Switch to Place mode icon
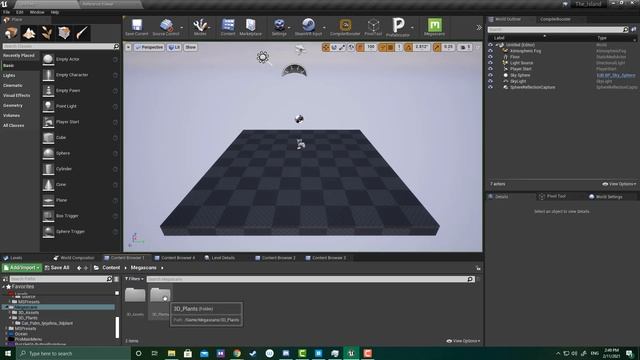This screenshot has height=360, width=640. click(x=11, y=33)
